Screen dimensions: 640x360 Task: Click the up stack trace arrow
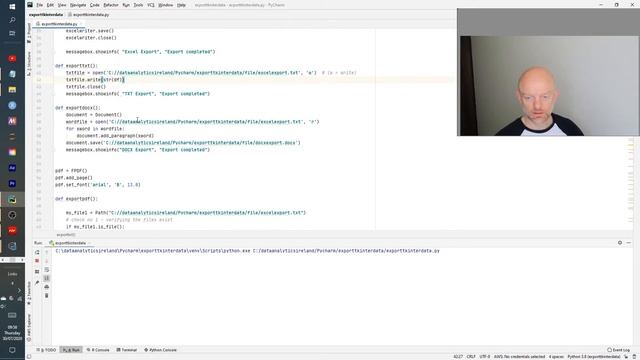point(47,252)
